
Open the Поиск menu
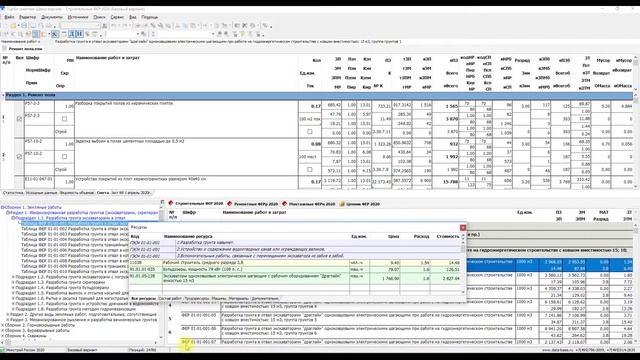pos(99,17)
